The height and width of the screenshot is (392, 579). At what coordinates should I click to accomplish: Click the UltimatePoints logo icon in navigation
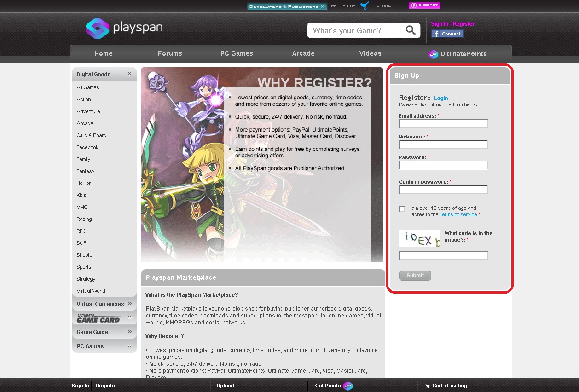coord(433,54)
